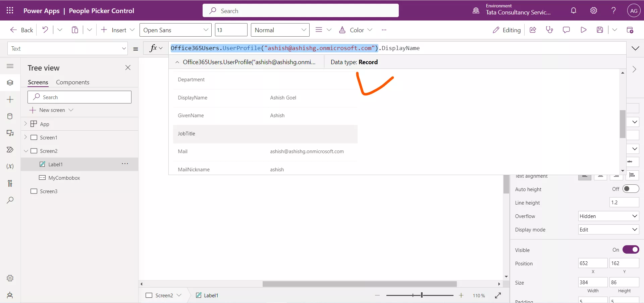Click the Back button
Screen dimensions: 644x303
21,30
